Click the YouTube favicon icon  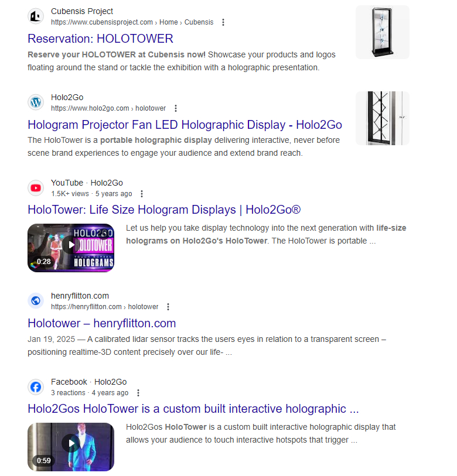point(36,188)
